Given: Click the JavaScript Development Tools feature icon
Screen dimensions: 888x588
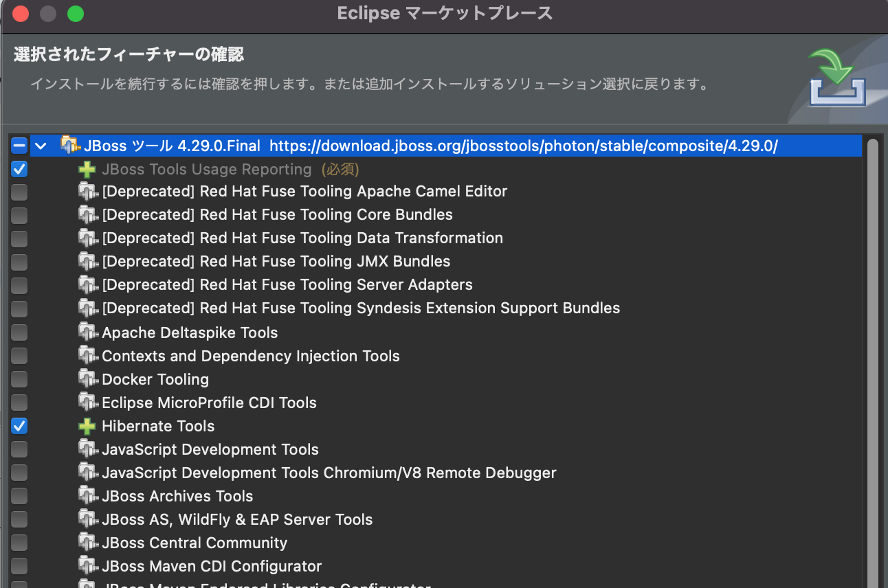Looking at the screenshot, I should pyautogui.click(x=87, y=449).
